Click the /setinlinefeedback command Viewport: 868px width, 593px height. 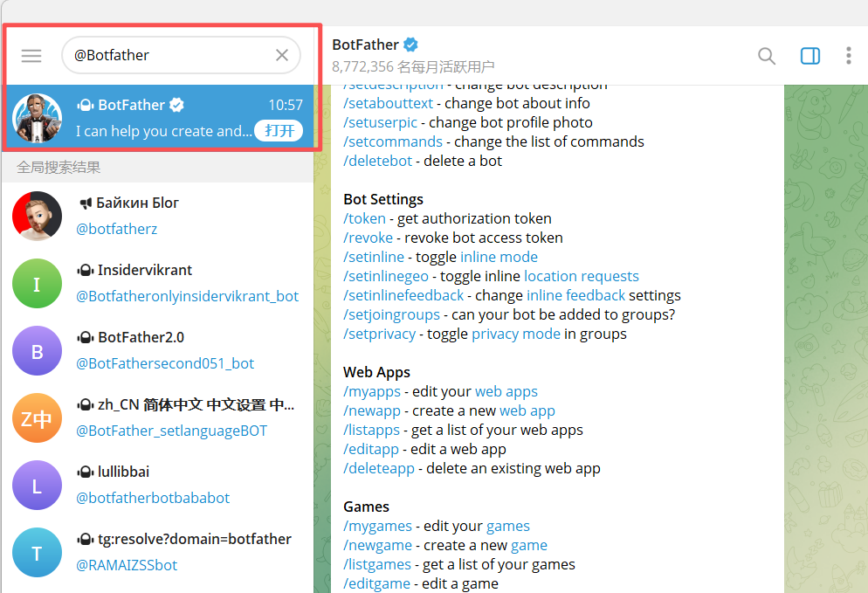tap(403, 296)
